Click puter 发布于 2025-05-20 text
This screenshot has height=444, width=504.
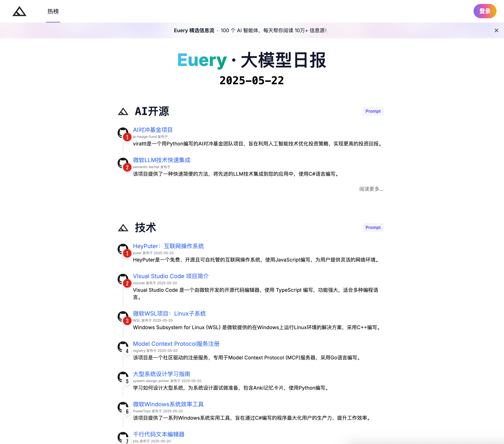[153, 253]
